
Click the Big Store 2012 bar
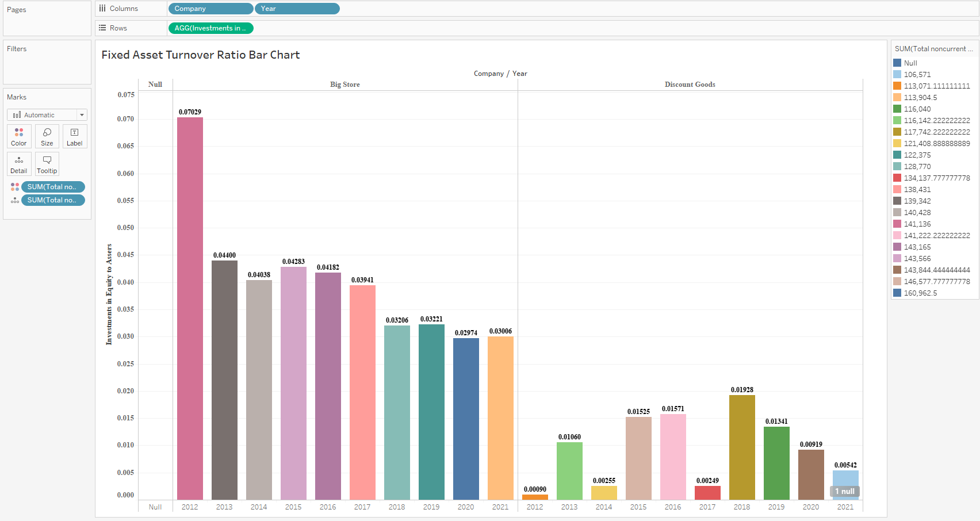(x=190, y=308)
